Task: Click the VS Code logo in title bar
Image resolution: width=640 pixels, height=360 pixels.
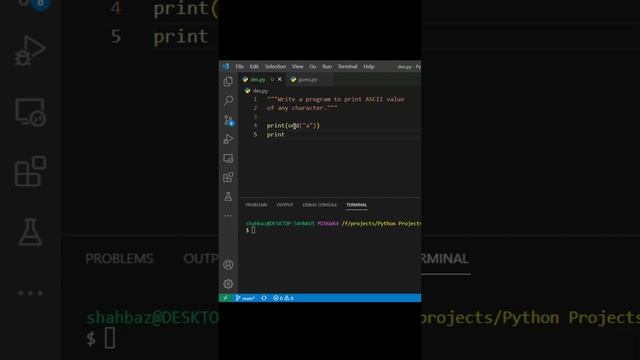Action: pyautogui.click(x=226, y=67)
